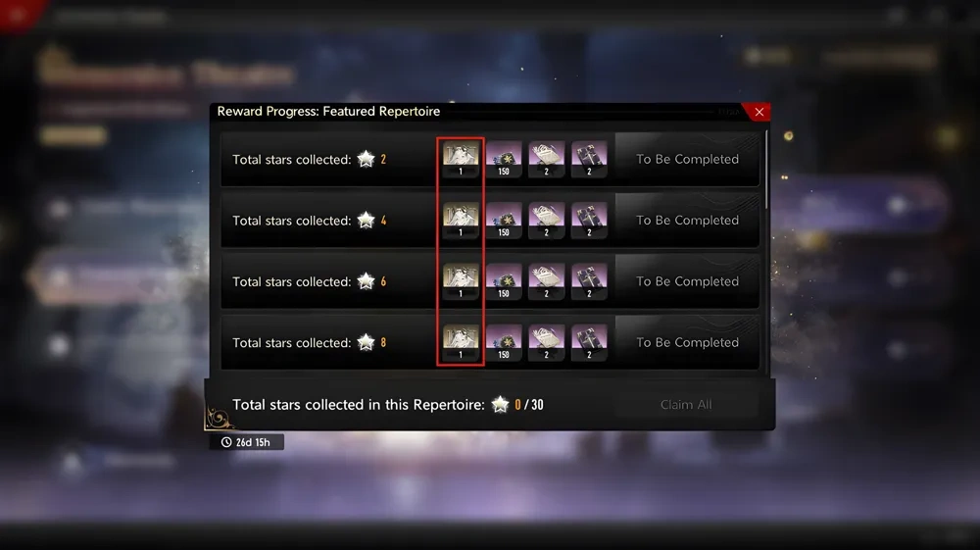Select the scroll reward x2 in 8-star row
The image size is (980, 550).
(x=546, y=342)
